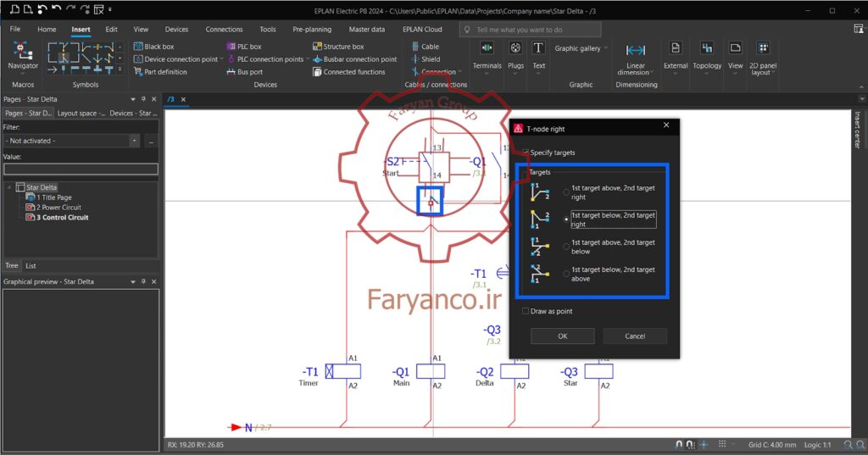Image resolution: width=868 pixels, height=455 pixels.
Task: Select '1st target below, 2nd target right'
Action: (565, 219)
